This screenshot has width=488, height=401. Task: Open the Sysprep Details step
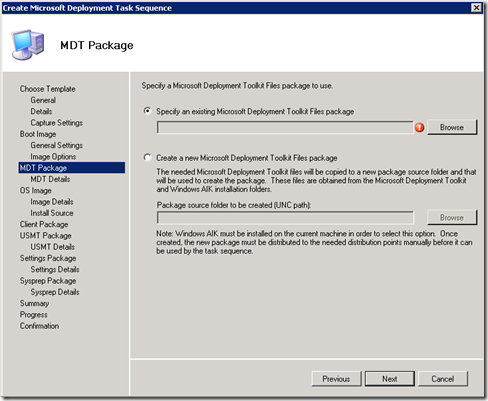coord(55,292)
